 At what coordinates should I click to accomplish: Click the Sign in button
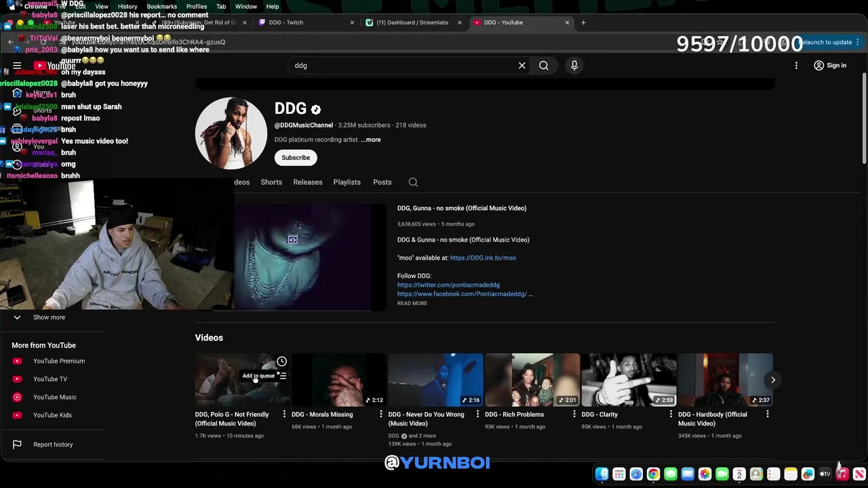830,66
